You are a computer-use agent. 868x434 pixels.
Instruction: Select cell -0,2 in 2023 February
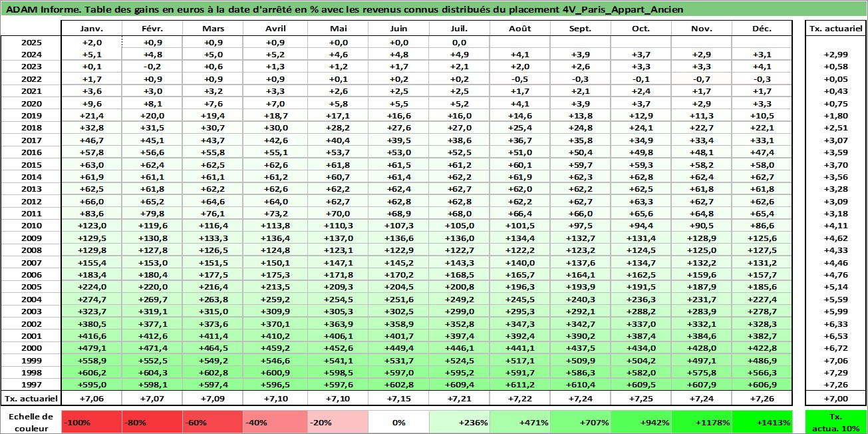(x=152, y=67)
